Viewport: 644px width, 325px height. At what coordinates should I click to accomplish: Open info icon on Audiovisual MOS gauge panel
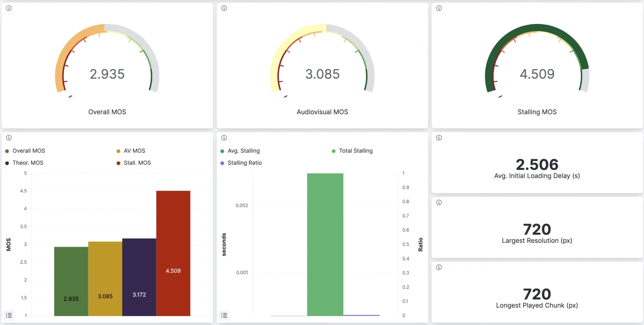[x=224, y=8]
